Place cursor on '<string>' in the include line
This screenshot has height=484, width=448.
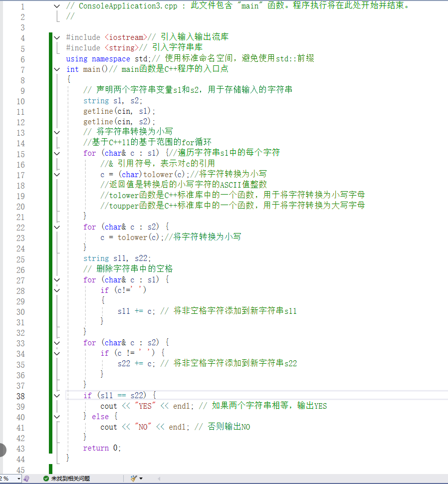point(122,48)
